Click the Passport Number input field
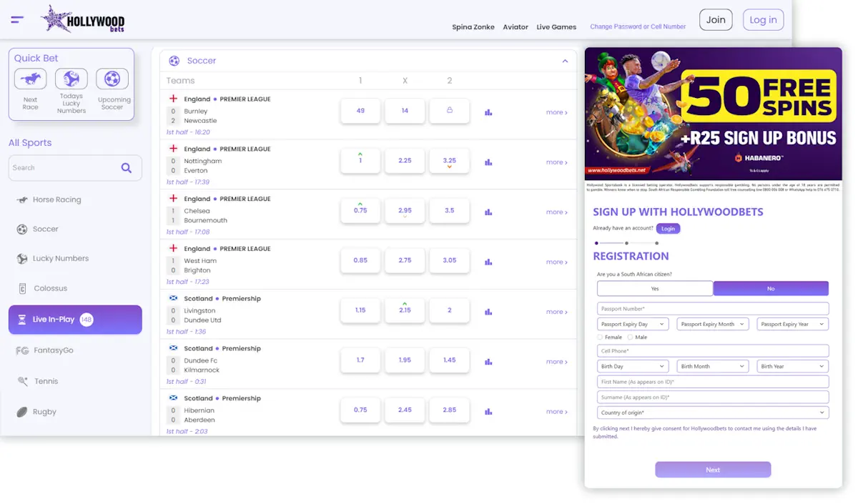This screenshot has height=504, width=858. click(x=712, y=308)
